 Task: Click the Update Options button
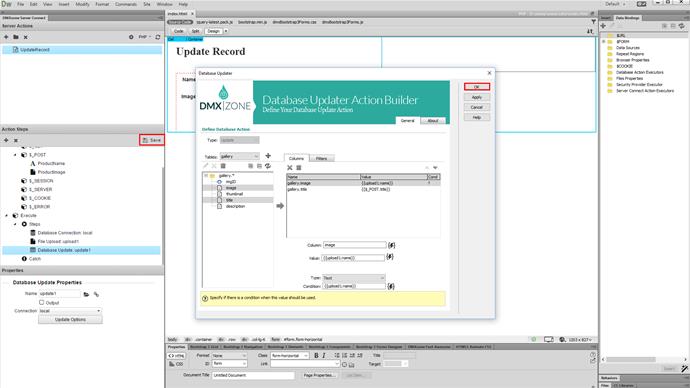(70, 320)
